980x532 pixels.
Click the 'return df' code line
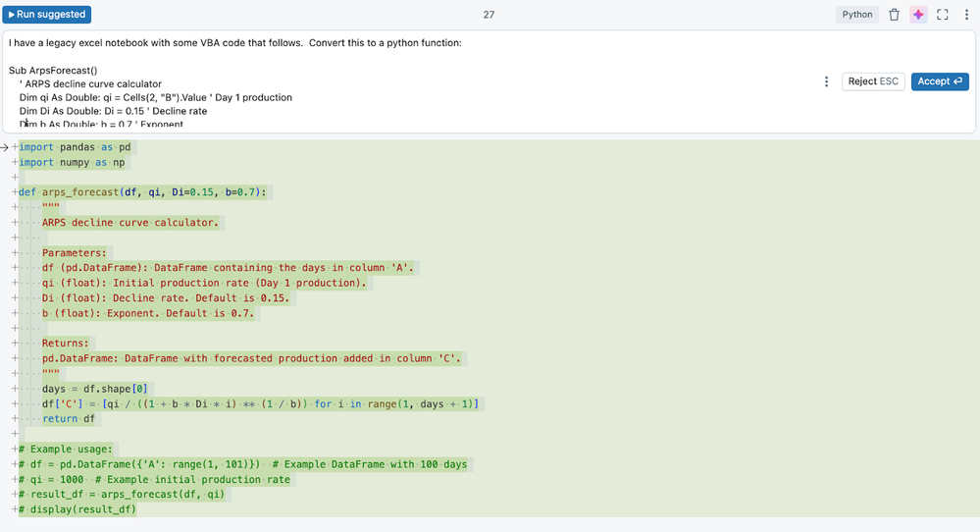point(70,419)
